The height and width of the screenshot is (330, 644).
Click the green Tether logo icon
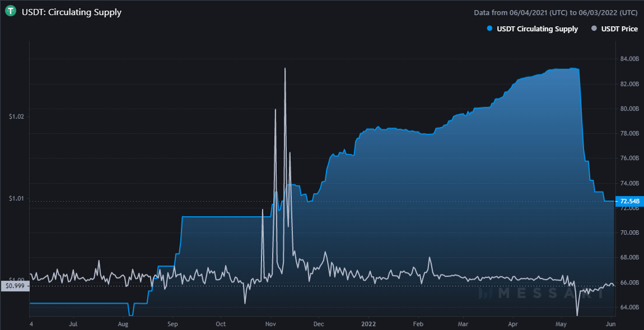(x=11, y=12)
